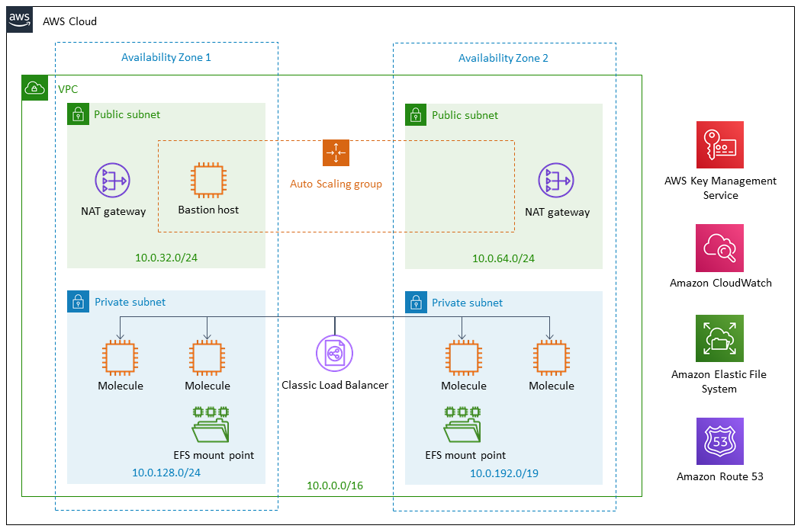Click the lock icon of the 10.0.128.0/24 private subnet
Image resolution: width=801 pixels, height=532 pixels.
point(78,302)
